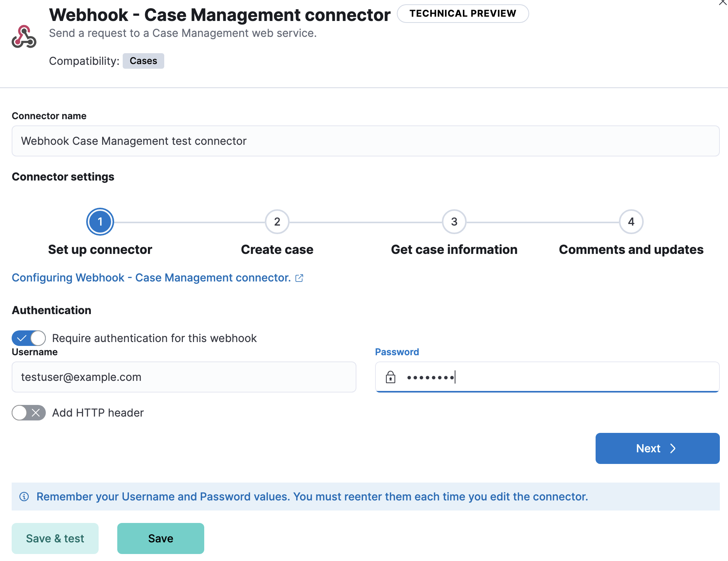Open Configuring Webhook - Case Management connector documentation

[151, 278]
